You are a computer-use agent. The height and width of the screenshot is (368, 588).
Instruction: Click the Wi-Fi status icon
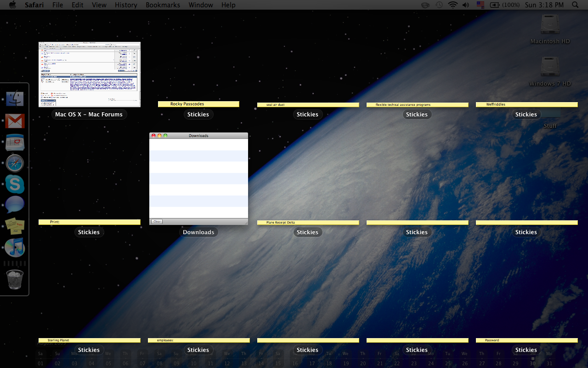(x=453, y=5)
